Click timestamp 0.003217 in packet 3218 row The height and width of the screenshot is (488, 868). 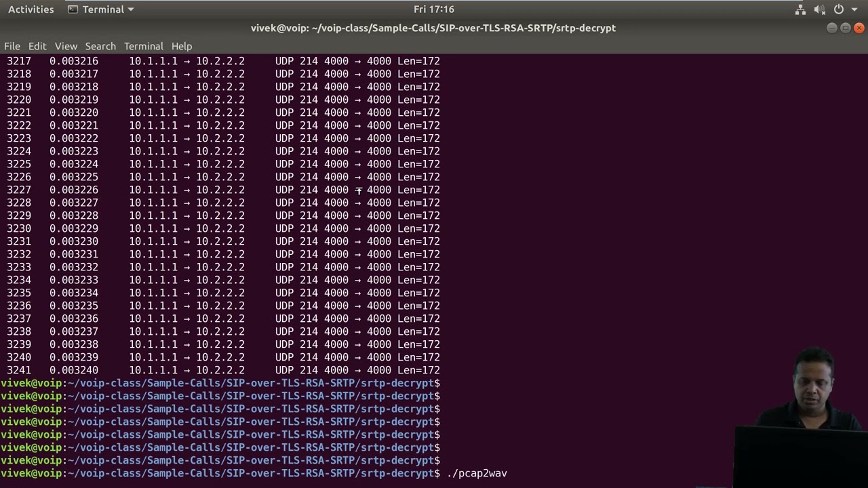coord(74,74)
